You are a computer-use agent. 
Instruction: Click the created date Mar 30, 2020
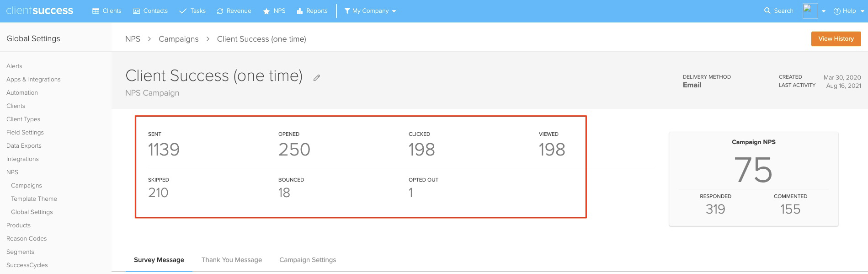pyautogui.click(x=842, y=77)
